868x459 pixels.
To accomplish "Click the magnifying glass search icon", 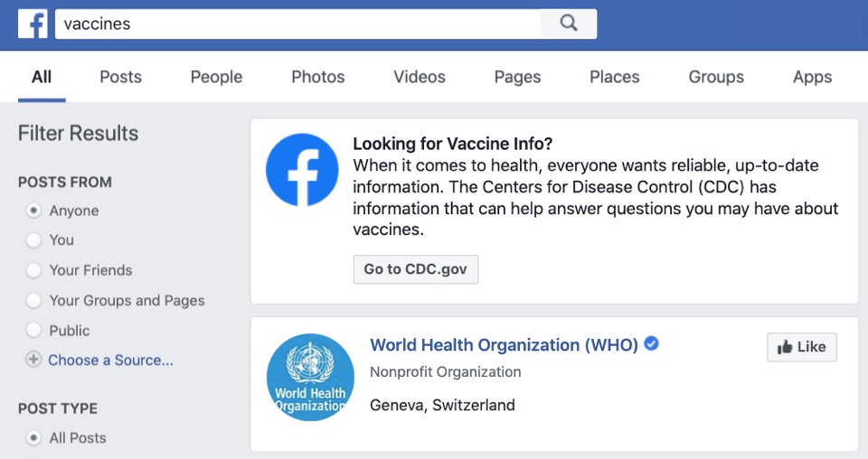I will [x=569, y=23].
